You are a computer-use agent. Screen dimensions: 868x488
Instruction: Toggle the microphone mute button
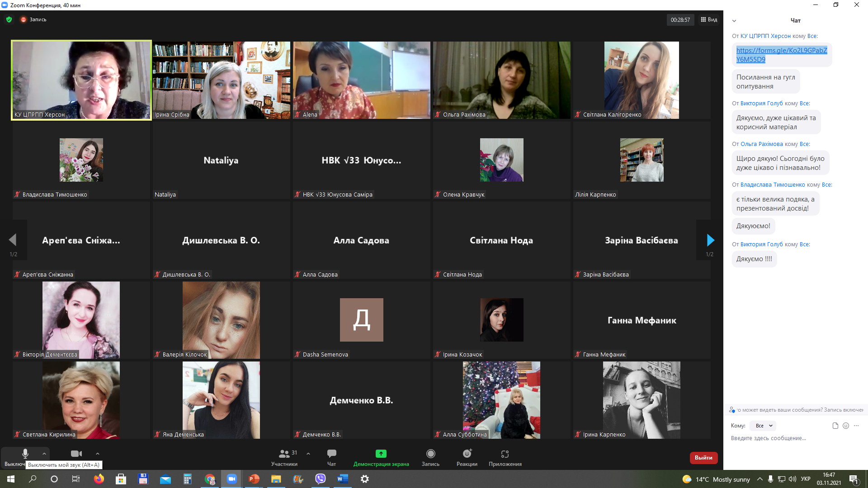[x=25, y=454]
